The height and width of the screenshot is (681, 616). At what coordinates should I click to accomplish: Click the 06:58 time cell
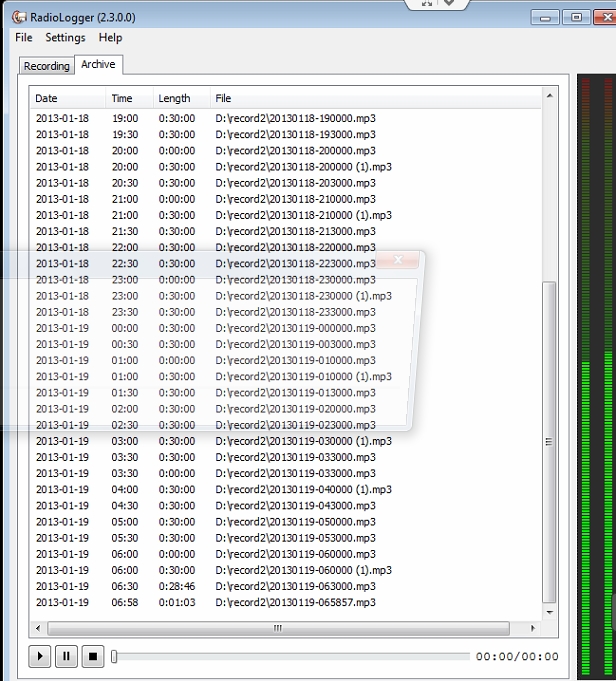coord(125,602)
